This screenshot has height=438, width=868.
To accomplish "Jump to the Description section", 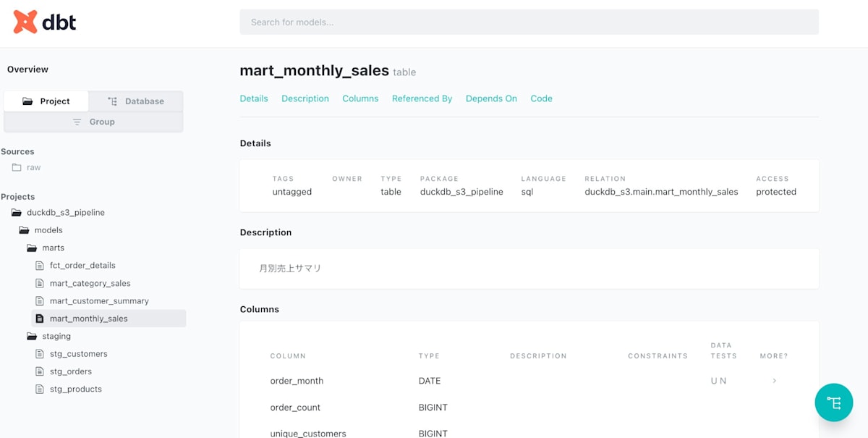I will pos(305,98).
